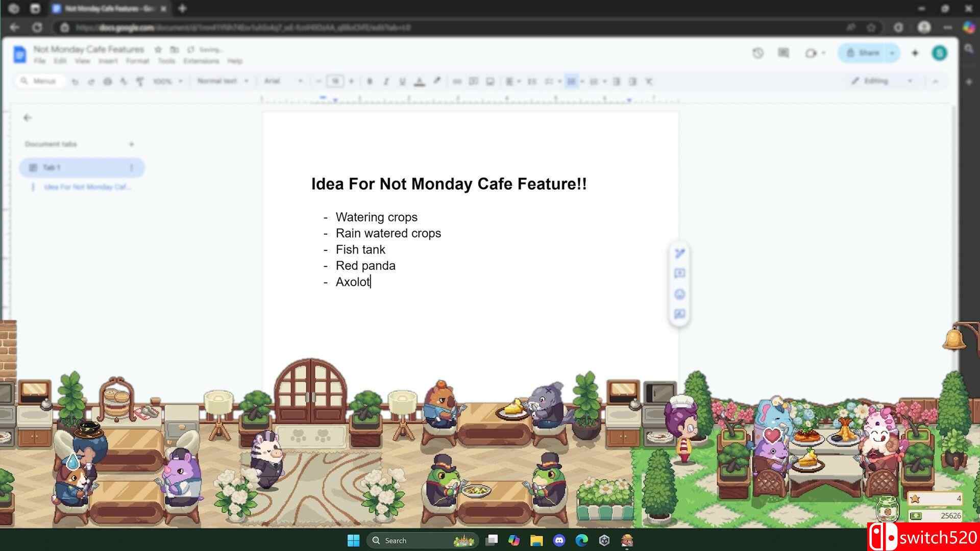Insert a link using the toolbar icon

click(457, 81)
